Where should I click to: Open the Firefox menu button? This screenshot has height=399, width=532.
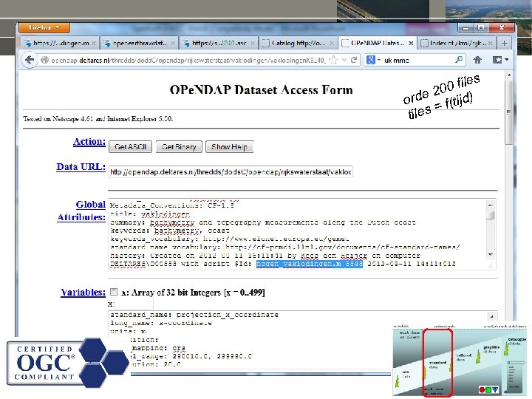click(44, 27)
